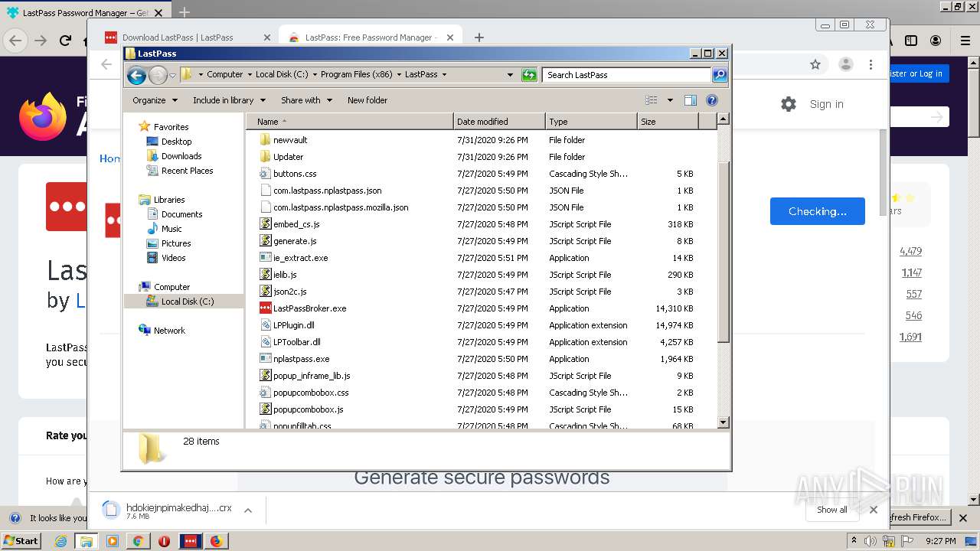
Task: Click the address bar refresh icon in Explorer
Action: [x=529, y=75]
